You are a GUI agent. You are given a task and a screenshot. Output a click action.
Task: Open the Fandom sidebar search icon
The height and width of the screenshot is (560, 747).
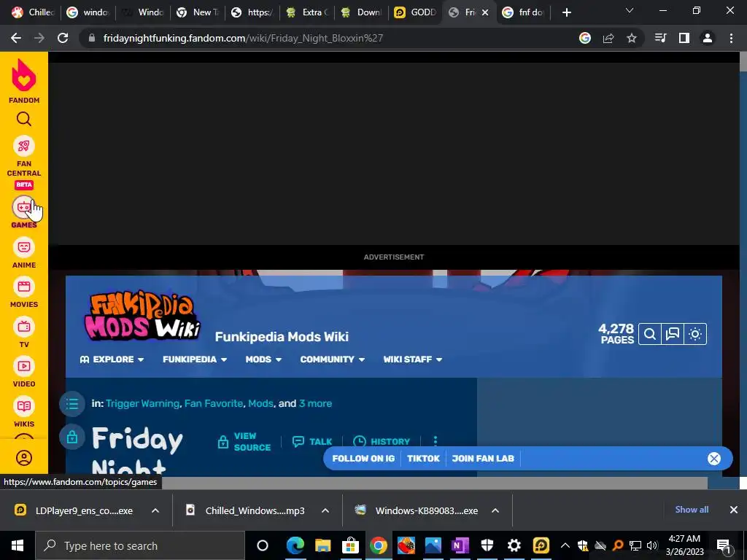point(24,119)
